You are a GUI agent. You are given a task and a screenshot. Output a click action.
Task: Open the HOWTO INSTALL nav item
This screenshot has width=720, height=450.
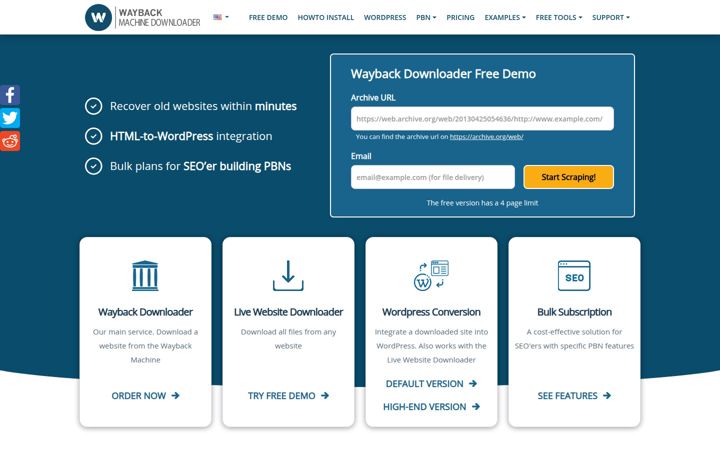click(x=326, y=17)
